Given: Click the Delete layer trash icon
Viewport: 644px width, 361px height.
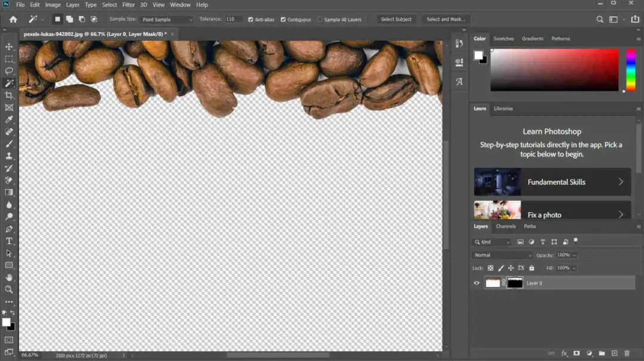Looking at the screenshot, I should click(x=627, y=353).
